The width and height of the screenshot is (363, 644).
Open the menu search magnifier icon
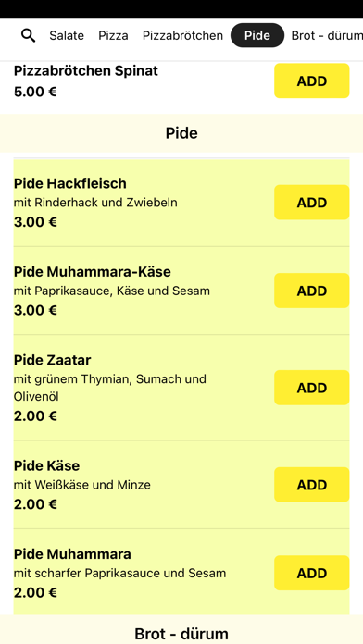pyautogui.click(x=28, y=36)
